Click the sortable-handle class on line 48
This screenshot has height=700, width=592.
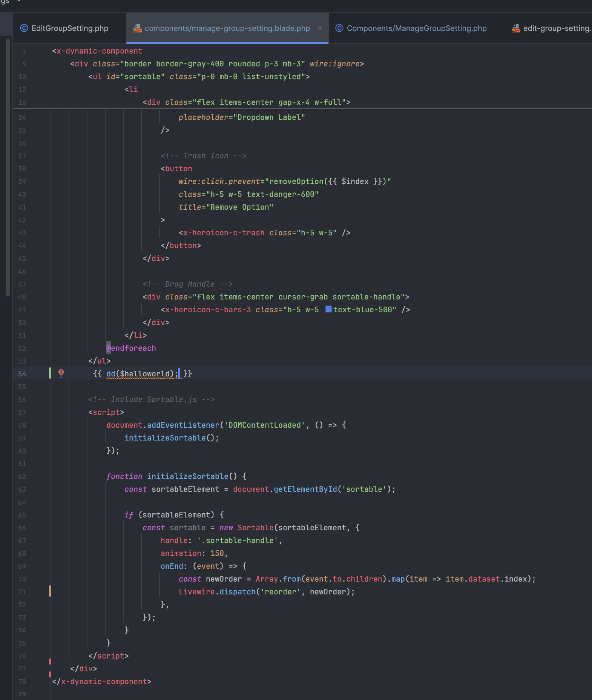pyautogui.click(x=367, y=297)
